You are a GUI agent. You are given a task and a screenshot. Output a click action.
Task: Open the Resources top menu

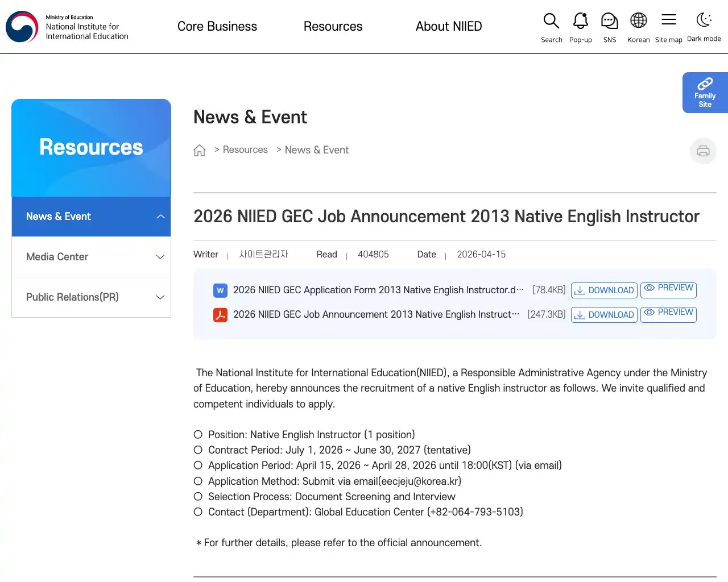click(x=333, y=27)
